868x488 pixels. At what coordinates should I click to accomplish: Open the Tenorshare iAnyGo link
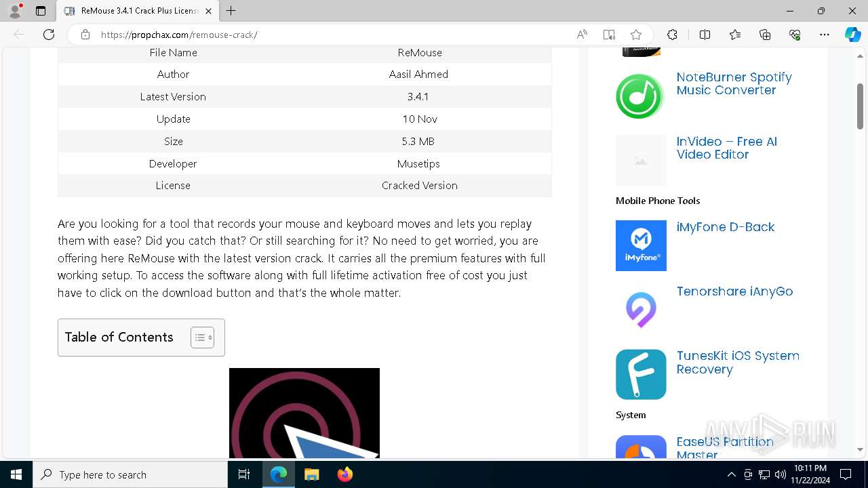pos(734,291)
